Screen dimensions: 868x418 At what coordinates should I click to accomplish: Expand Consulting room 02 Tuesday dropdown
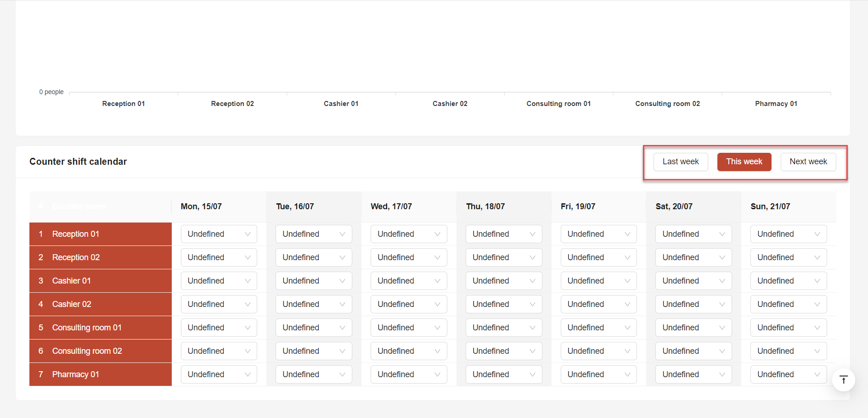[314, 351]
